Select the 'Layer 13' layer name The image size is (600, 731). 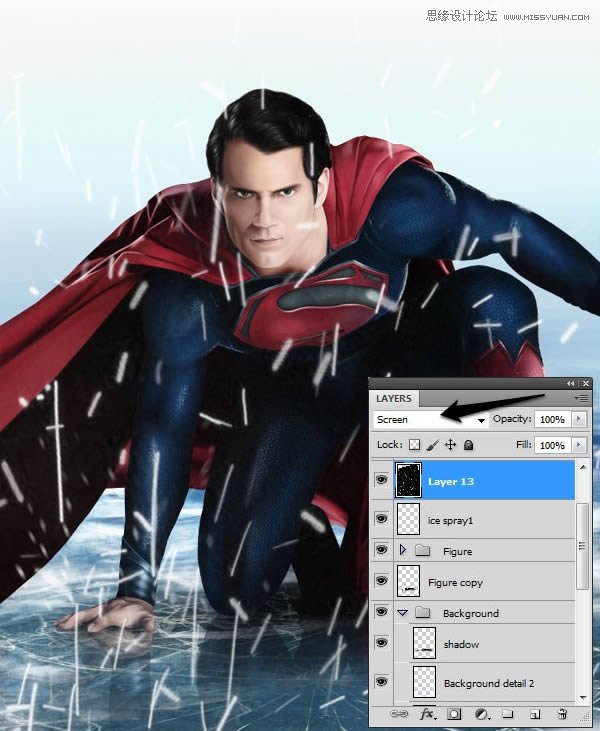click(451, 482)
